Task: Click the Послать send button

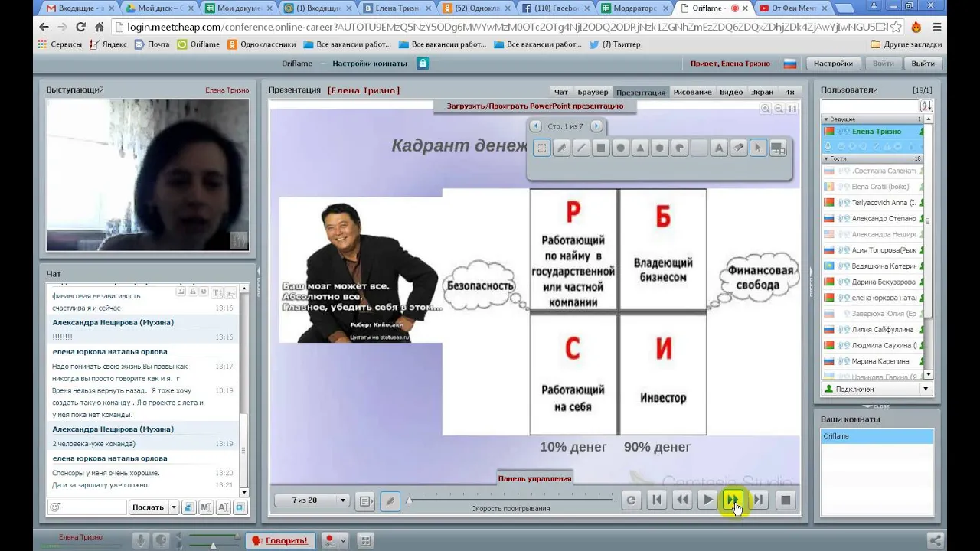Action: (149, 507)
